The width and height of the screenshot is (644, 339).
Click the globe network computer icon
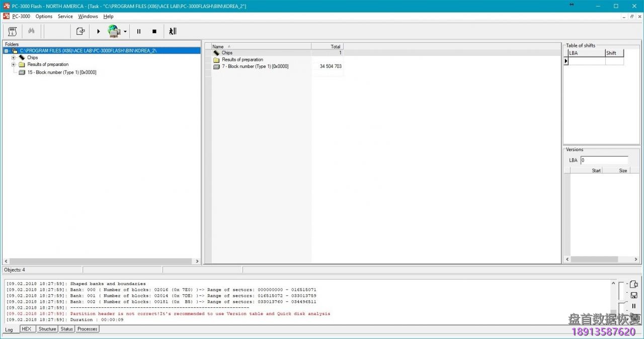[114, 31]
